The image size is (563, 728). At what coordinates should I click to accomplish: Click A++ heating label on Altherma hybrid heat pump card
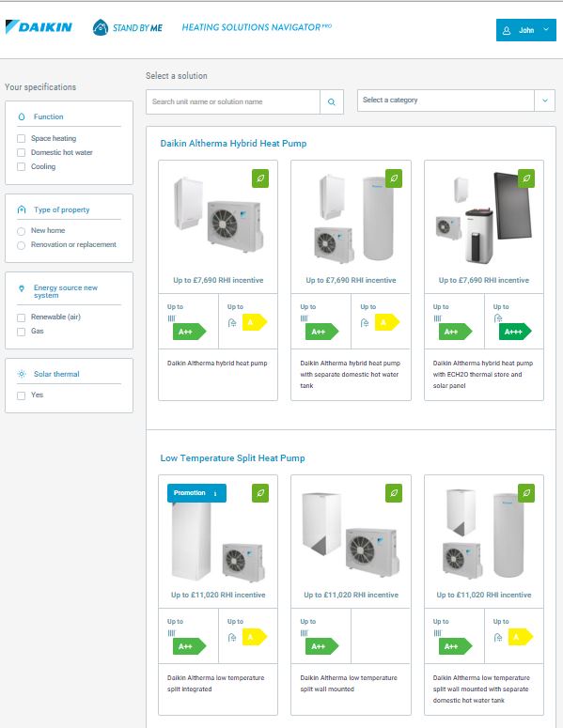click(x=189, y=332)
